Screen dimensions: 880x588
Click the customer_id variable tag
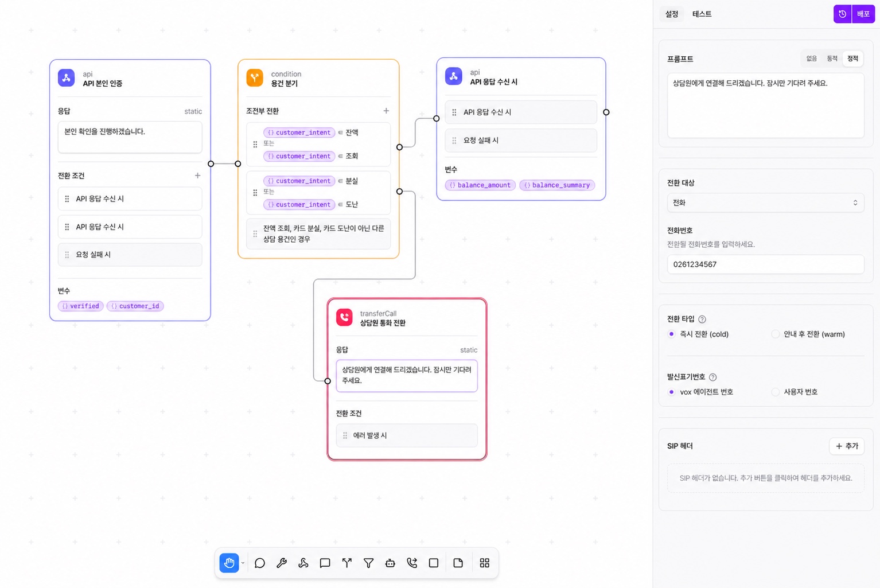pyautogui.click(x=135, y=306)
